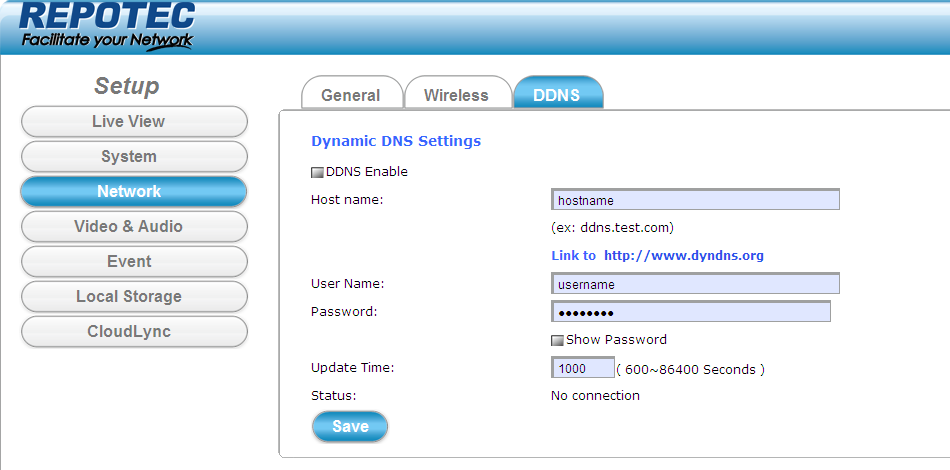Select the Network menu item

tap(134, 192)
